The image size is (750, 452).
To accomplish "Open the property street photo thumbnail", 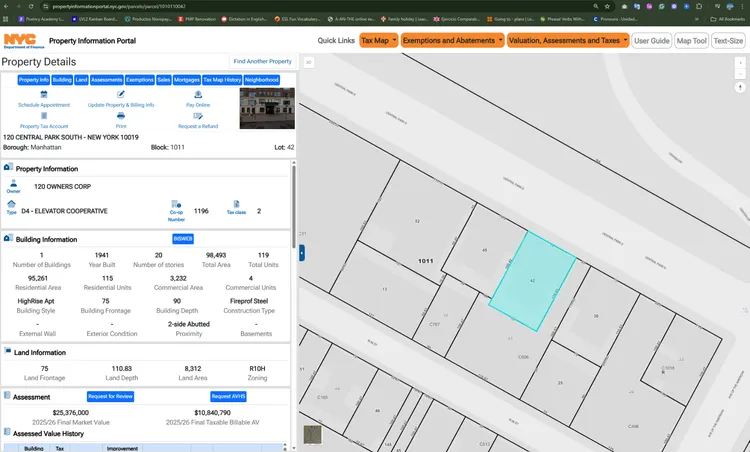I will [x=266, y=108].
